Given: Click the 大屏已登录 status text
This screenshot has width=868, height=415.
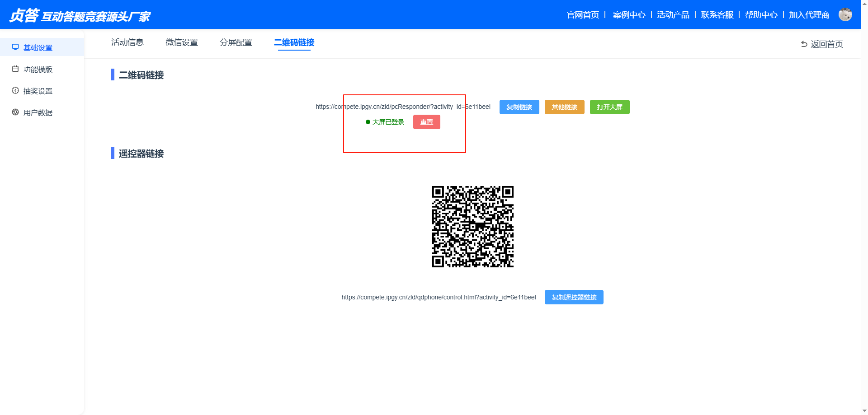Looking at the screenshot, I should pyautogui.click(x=388, y=122).
